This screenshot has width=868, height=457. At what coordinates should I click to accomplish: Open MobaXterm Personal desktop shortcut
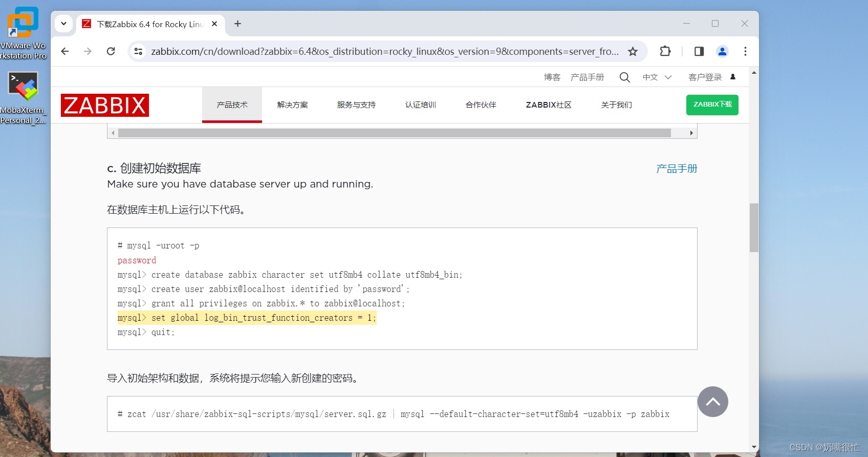23,97
